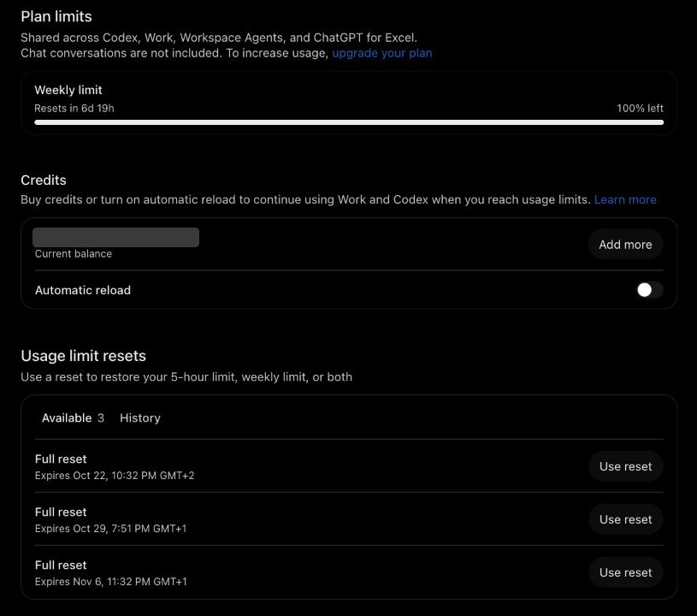Click the Plan limits heading

56,17
